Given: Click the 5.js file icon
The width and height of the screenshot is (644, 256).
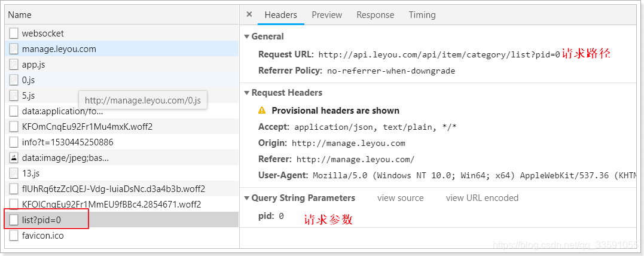Looking at the screenshot, I should click(14, 96).
